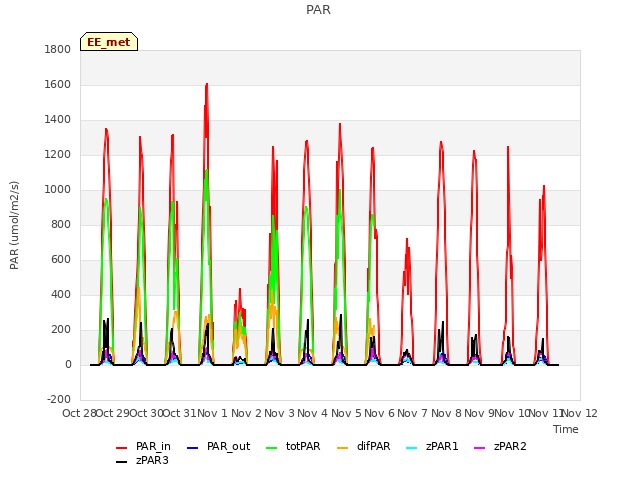
Task: Click the highest red PAR_in peak near 1600
Action: (207, 84)
